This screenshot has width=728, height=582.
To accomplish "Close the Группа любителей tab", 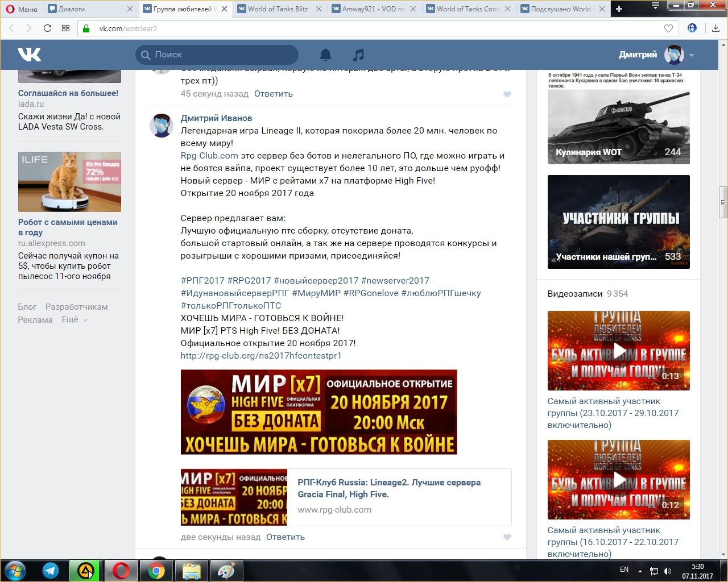I will (224, 9).
